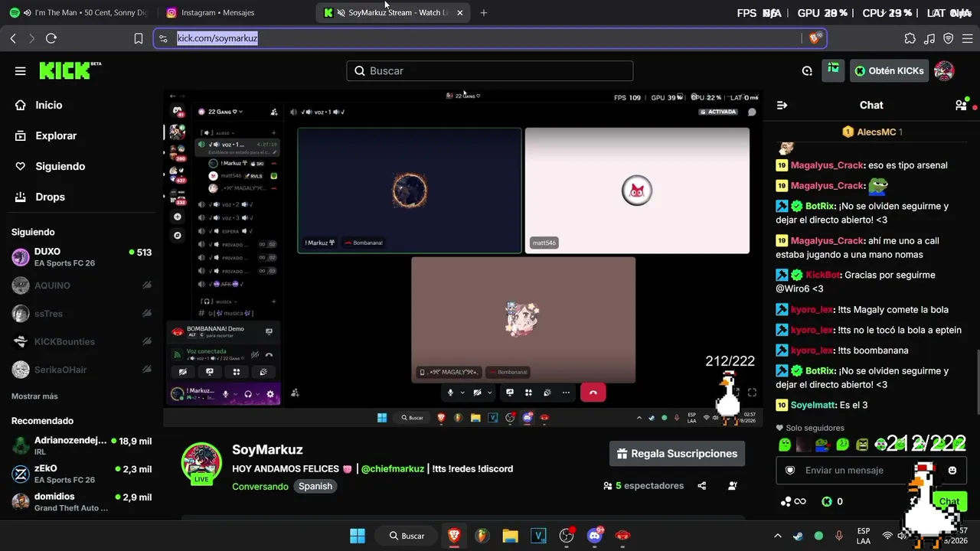980x551 pixels.
Task: Click kyoro_lex on the boombanana message
Action: click(812, 350)
